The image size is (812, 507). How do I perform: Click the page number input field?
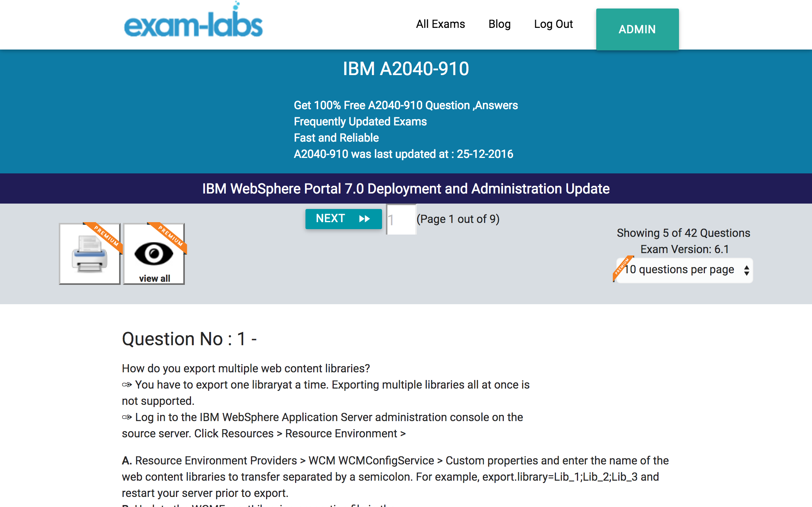click(401, 219)
